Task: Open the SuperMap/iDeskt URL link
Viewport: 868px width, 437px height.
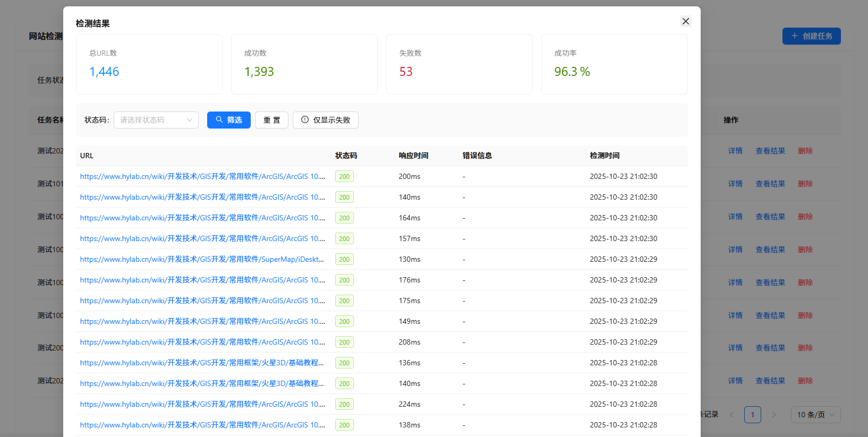Action: coord(202,259)
